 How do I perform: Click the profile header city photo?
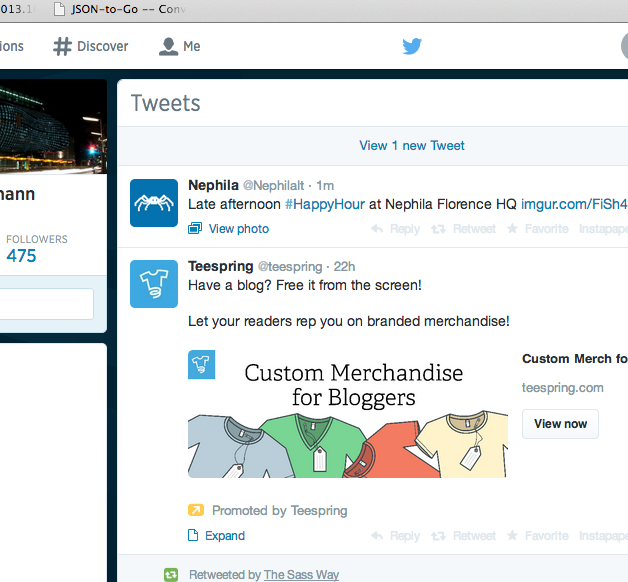53,126
